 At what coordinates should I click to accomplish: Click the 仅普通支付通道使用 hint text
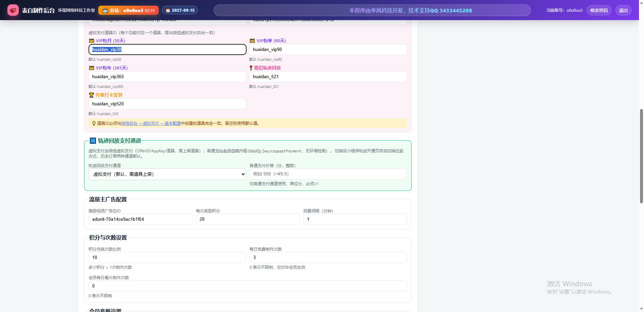coord(284,184)
